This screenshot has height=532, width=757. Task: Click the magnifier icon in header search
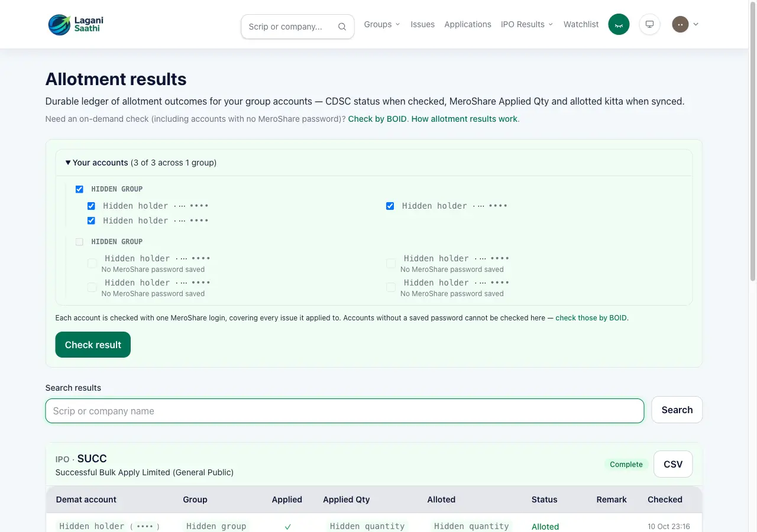click(x=342, y=27)
